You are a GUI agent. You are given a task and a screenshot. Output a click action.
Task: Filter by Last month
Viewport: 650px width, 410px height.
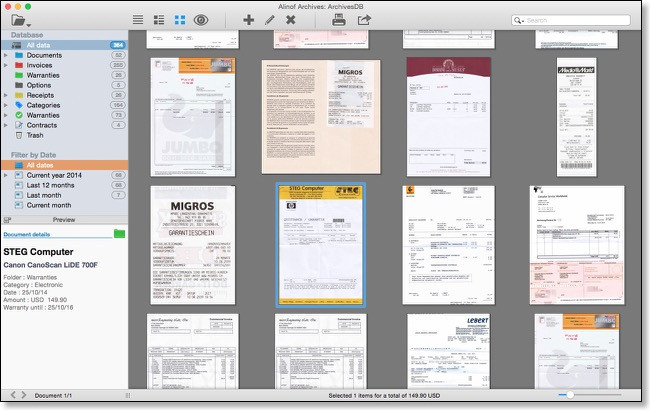(64, 195)
